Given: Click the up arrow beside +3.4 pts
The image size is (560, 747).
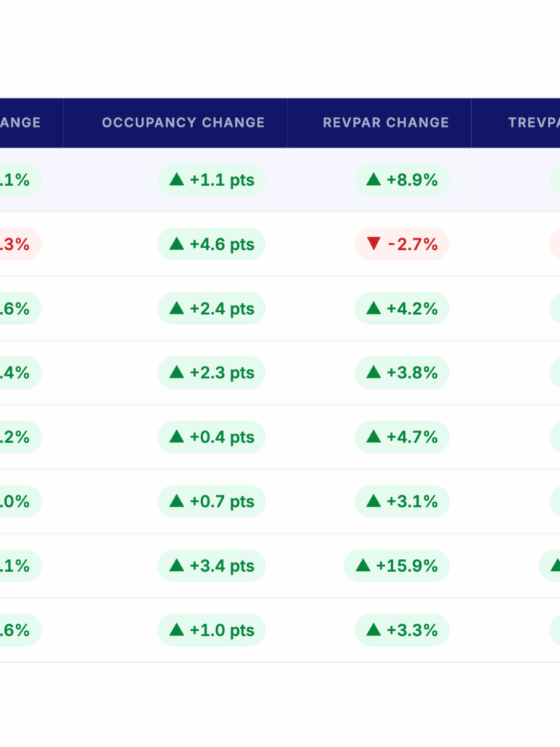Looking at the screenshot, I should [177, 565].
